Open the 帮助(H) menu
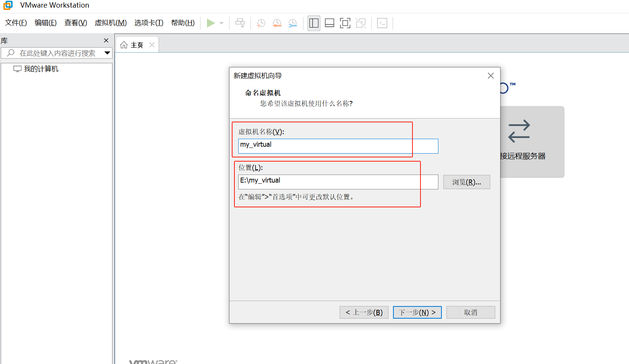Viewport: 629px width, 364px height. [183, 23]
